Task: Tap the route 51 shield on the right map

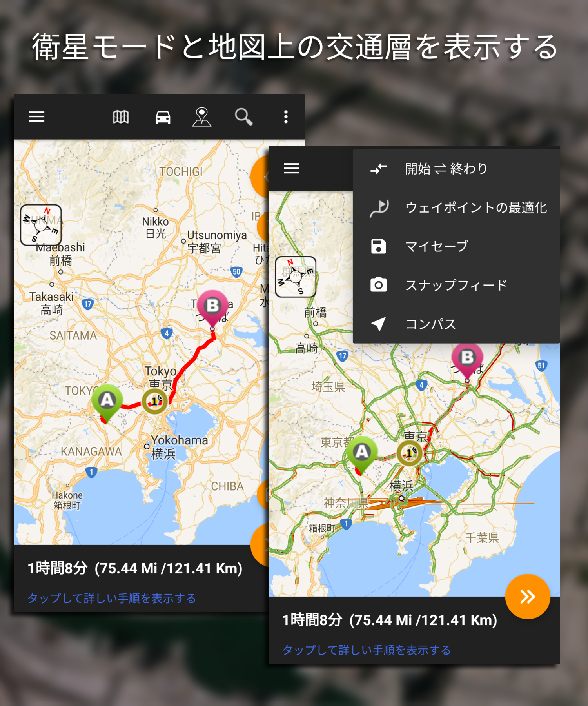Action: coord(541,366)
